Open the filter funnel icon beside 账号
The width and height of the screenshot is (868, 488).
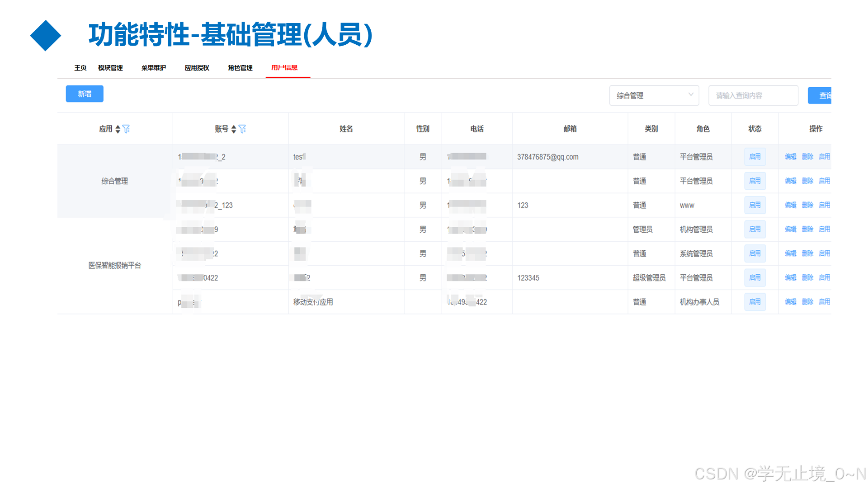pos(243,128)
